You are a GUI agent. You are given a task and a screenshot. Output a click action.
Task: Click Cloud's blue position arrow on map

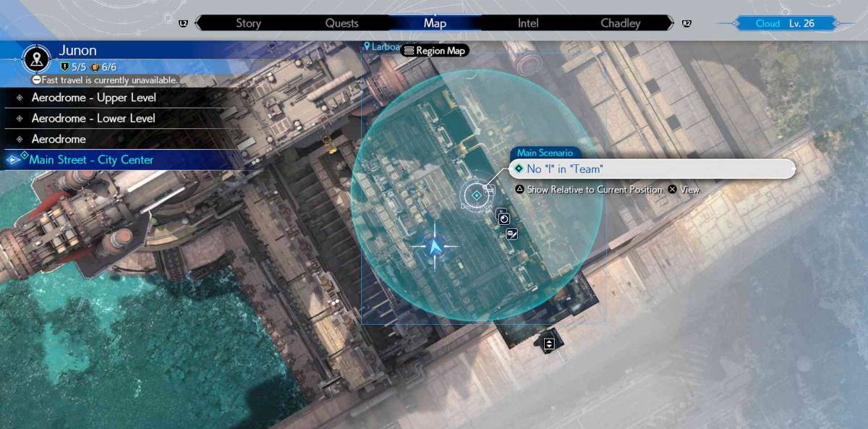click(435, 246)
